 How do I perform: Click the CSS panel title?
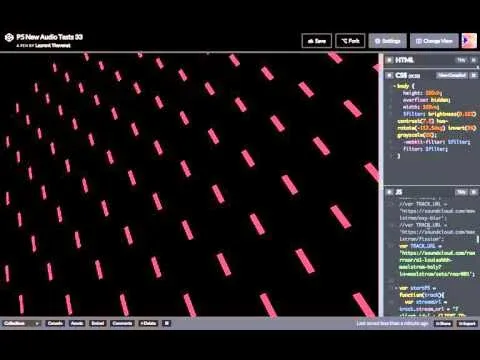pyautogui.click(x=407, y=76)
